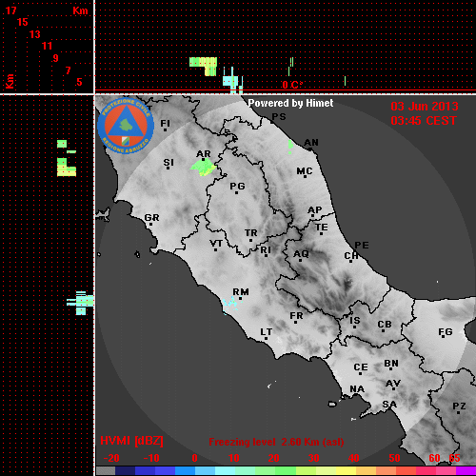The image size is (476, 476).
Task: Click the small green echo near AN
Action: [x=290, y=147]
